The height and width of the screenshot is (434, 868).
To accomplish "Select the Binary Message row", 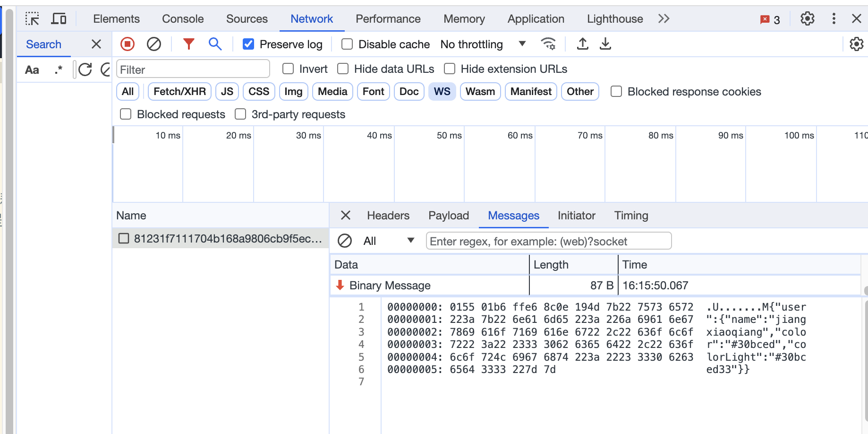I will click(x=595, y=285).
